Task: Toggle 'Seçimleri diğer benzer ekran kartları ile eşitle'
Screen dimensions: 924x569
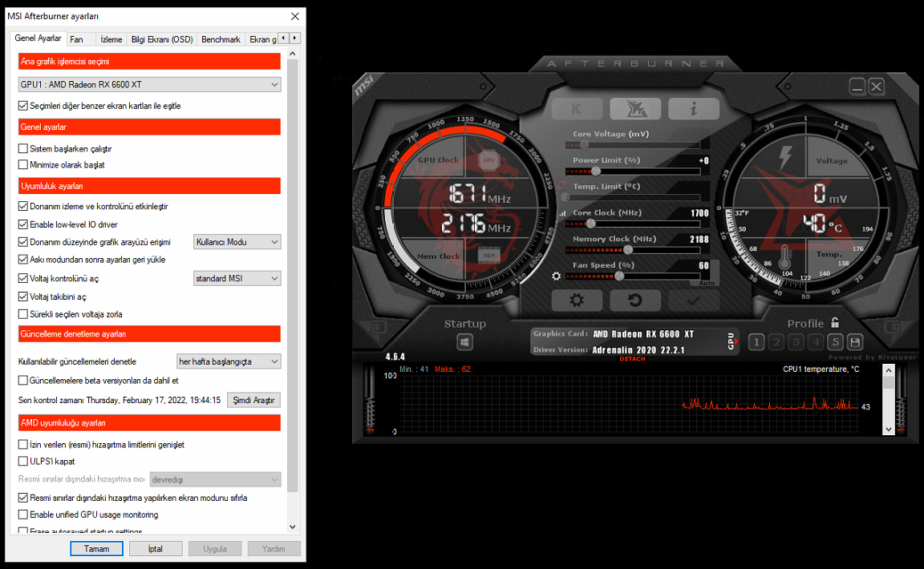Action: tap(23, 106)
